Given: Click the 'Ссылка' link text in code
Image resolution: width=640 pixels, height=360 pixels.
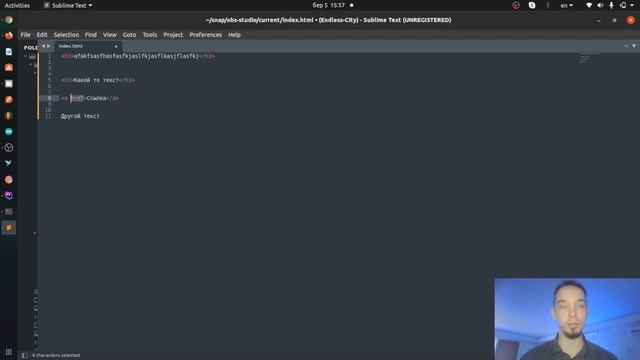Looking at the screenshot, I should [96, 98].
